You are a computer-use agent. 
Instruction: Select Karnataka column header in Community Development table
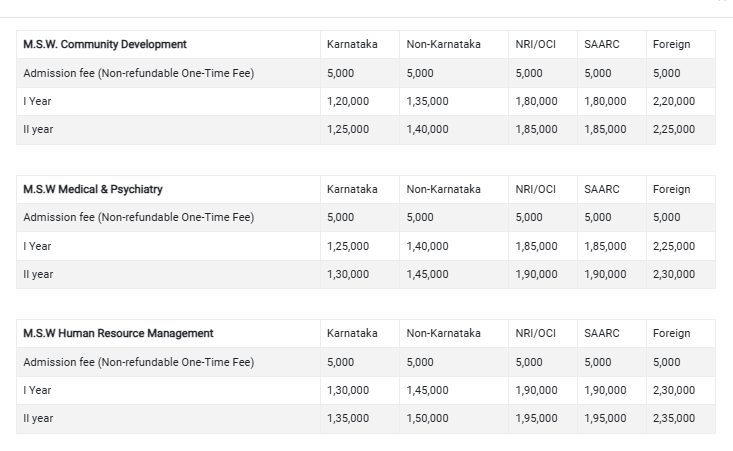352,45
